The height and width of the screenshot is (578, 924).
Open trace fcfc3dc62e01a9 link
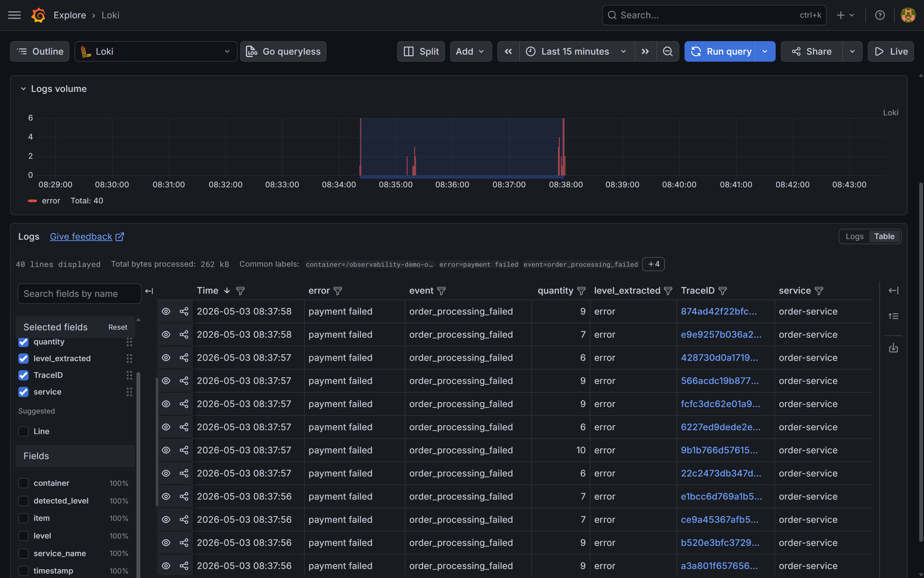[x=720, y=404]
